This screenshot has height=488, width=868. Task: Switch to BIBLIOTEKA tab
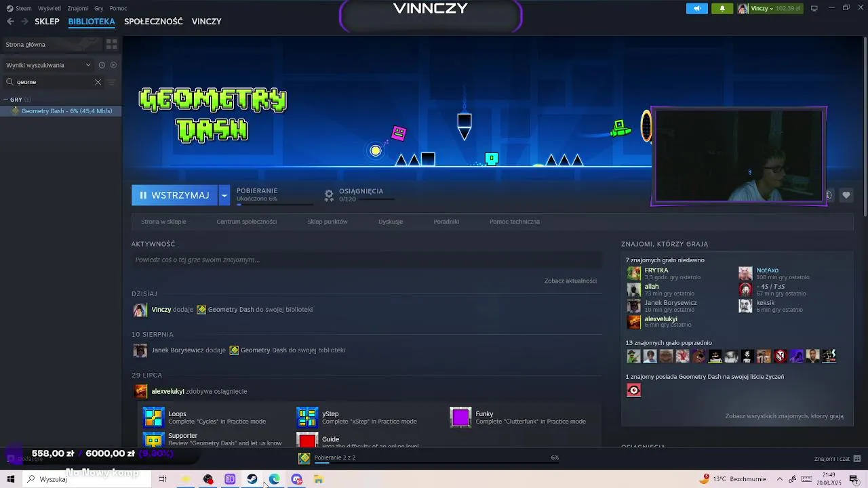(92, 22)
